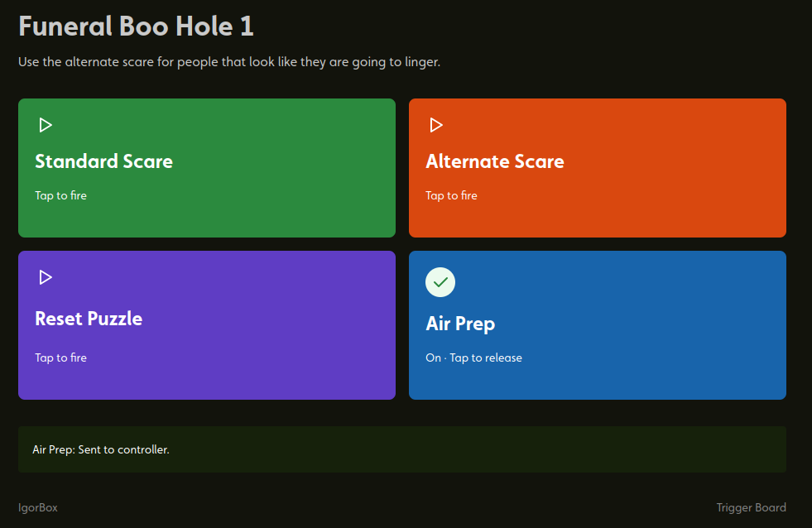Click the alternate scare instruction text

click(x=229, y=62)
